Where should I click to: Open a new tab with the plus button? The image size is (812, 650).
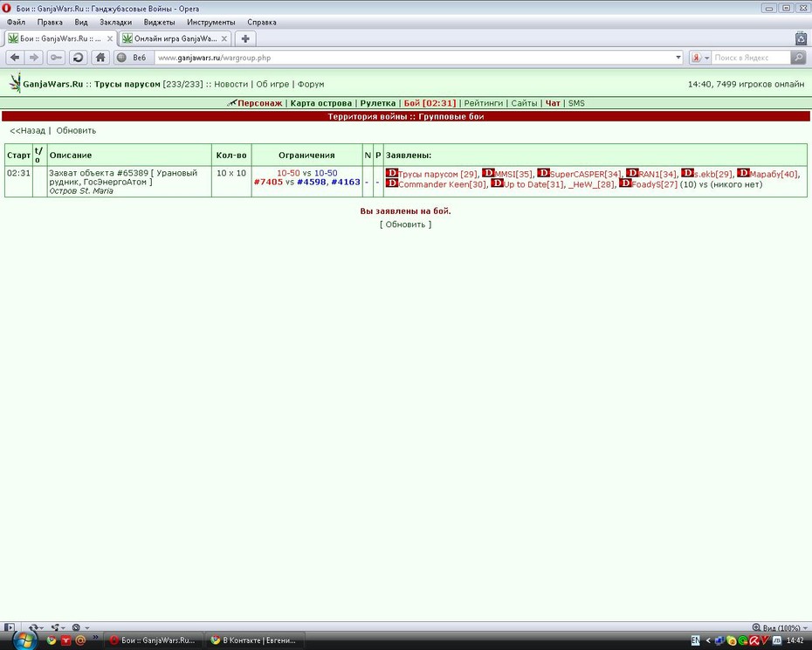click(245, 38)
